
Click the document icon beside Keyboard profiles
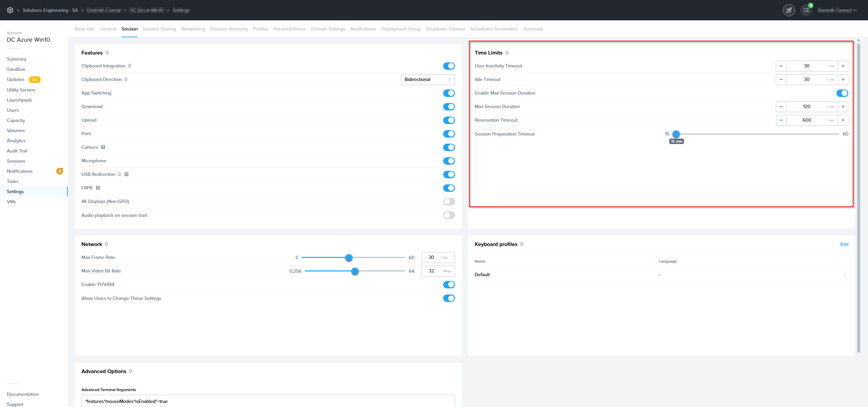522,244
